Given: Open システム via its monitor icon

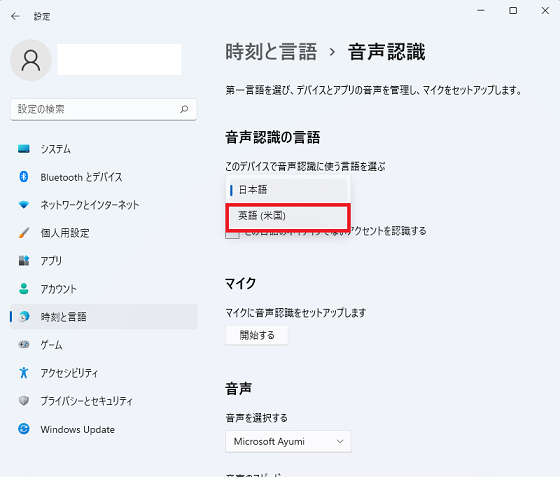Looking at the screenshot, I should click(x=24, y=149).
